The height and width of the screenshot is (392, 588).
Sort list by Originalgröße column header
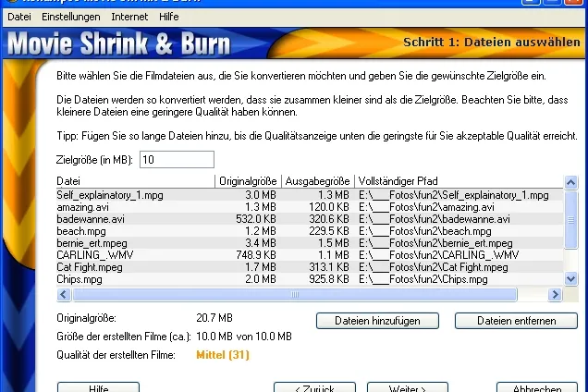[x=249, y=181]
